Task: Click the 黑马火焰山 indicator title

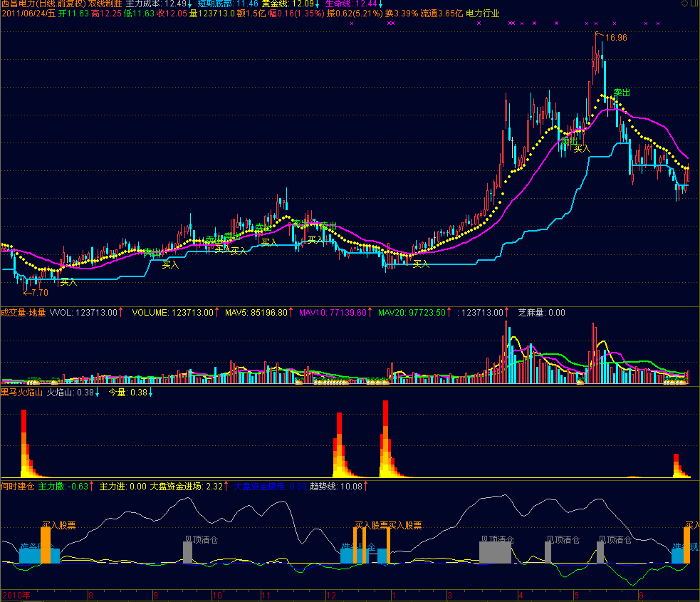Action: tap(21, 393)
